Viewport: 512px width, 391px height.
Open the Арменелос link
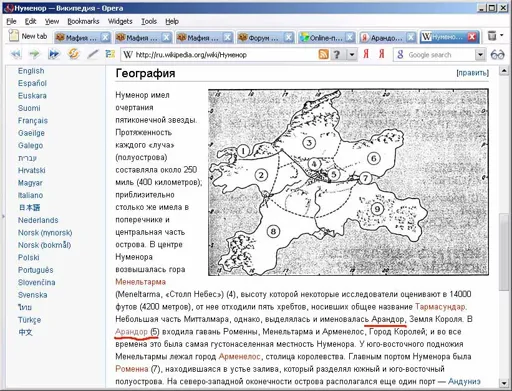point(239,357)
